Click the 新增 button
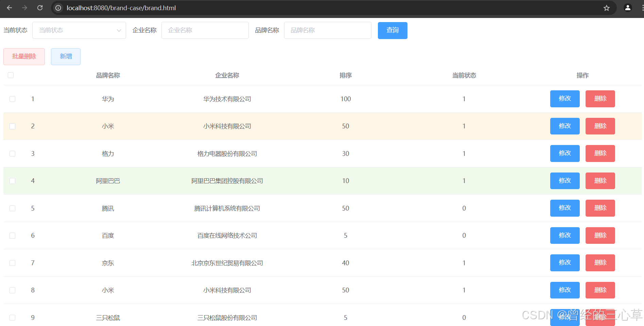The width and height of the screenshot is (644, 326). [66, 57]
